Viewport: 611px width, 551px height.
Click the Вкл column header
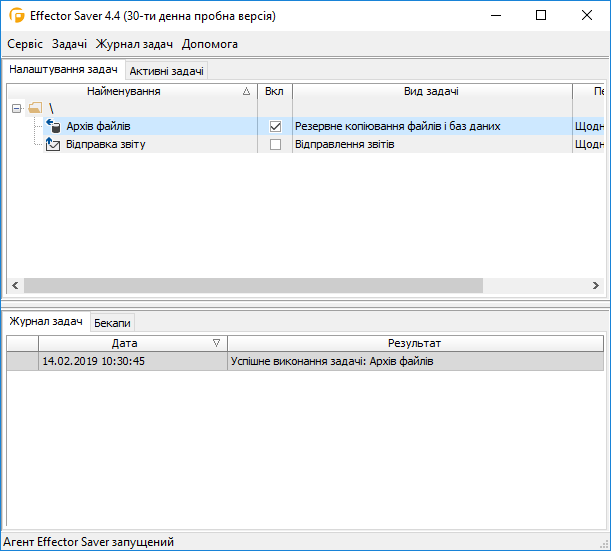(274, 91)
